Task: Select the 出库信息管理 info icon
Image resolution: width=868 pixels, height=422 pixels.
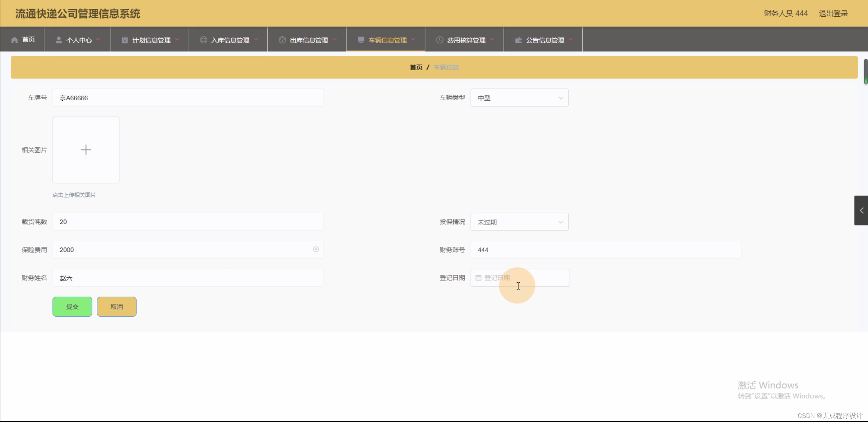Action: 282,39
